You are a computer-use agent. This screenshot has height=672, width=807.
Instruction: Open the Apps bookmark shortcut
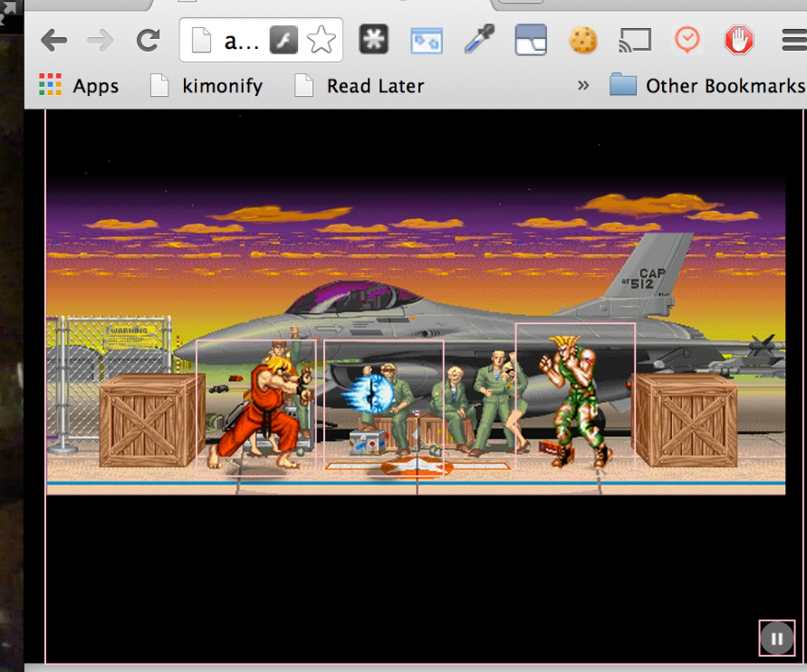pos(79,85)
